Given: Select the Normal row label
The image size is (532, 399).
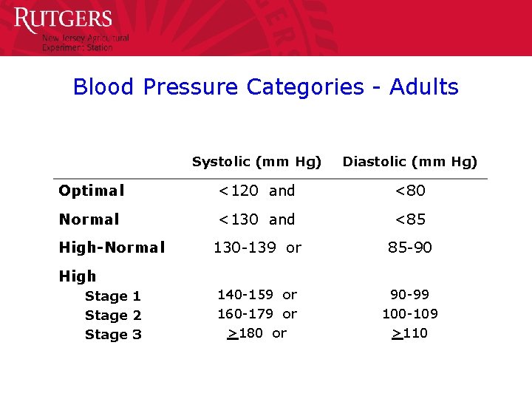Looking at the screenshot, I should (89, 219).
